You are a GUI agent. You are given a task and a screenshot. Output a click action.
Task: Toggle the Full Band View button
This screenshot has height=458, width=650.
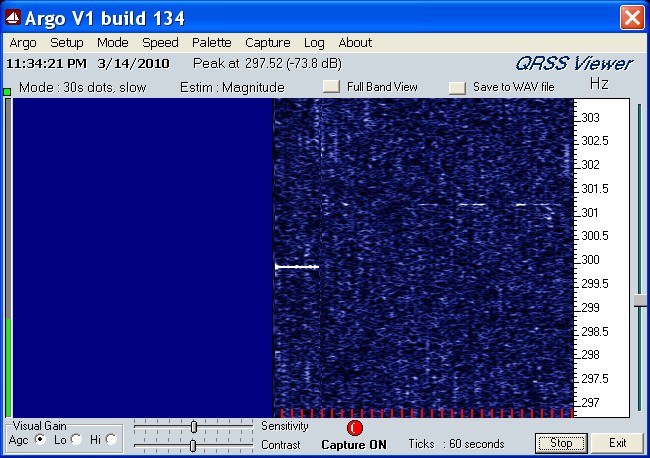[331, 87]
